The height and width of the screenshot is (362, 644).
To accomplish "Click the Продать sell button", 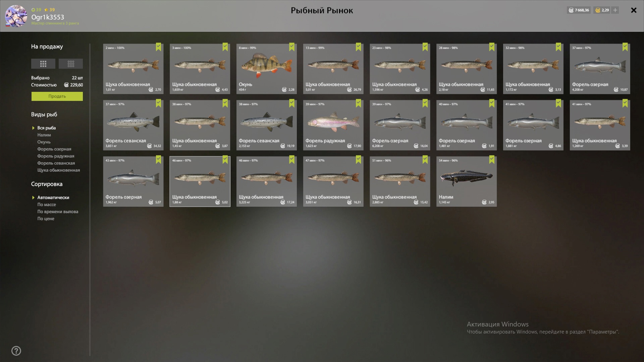I will pyautogui.click(x=57, y=96).
